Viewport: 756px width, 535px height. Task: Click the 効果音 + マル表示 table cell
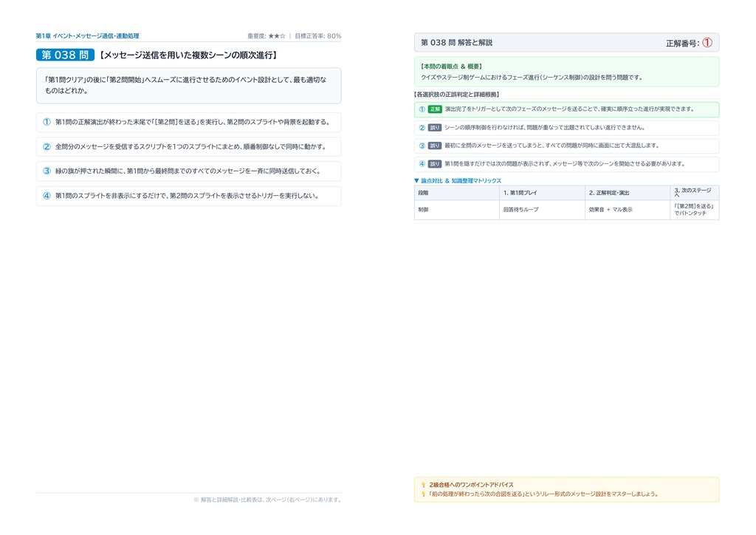pos(628,210)
